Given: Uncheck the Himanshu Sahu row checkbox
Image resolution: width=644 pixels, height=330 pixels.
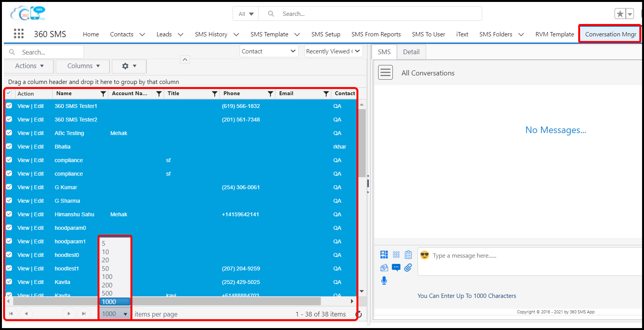Looking at the screenshot, I should click(x=9, y=214).
